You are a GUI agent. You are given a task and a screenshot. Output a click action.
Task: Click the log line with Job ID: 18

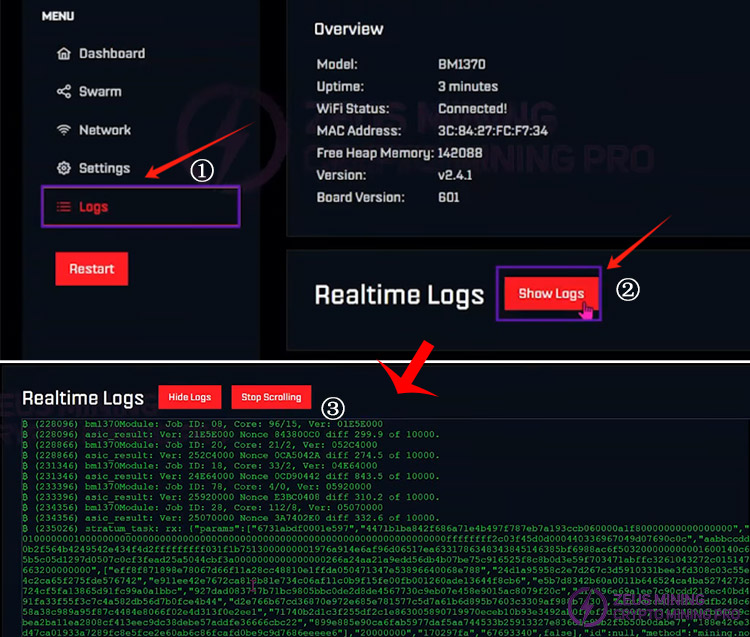pos(199,466)
